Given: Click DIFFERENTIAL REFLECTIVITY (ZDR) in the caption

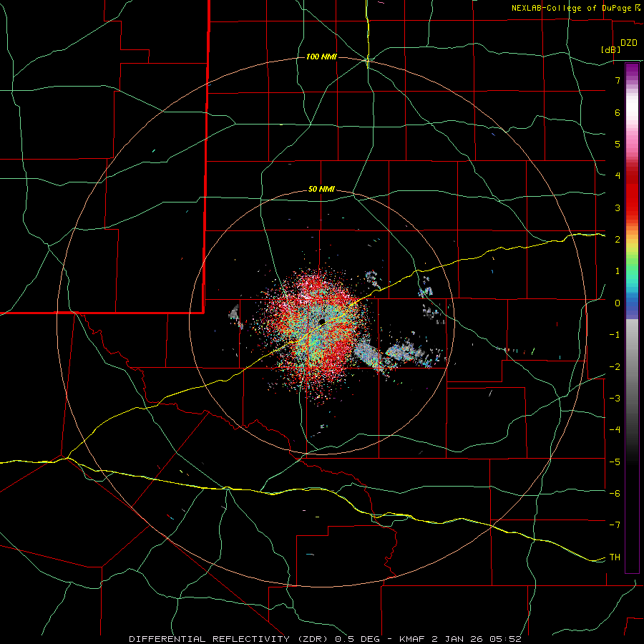Looking at the screenshot, I should point(230,639).
